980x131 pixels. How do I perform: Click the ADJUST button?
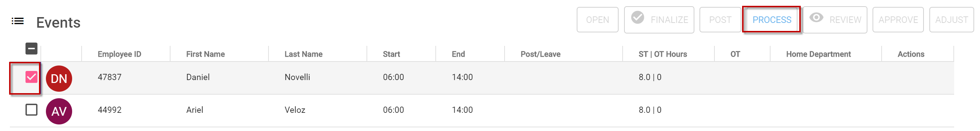[952, 20]
